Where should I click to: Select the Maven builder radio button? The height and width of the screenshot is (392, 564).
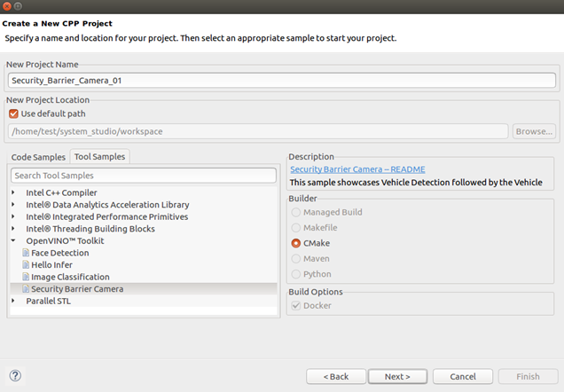point(295,259)
